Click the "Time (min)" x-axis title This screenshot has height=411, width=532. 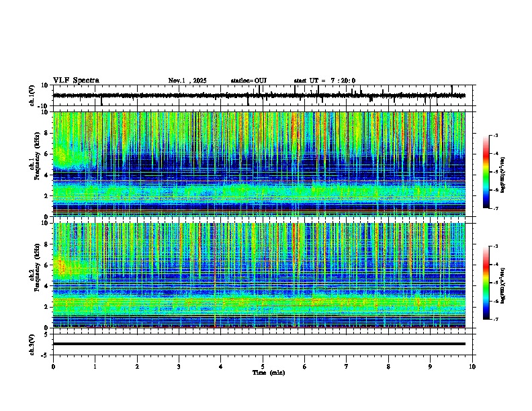(x=269, y=373)
